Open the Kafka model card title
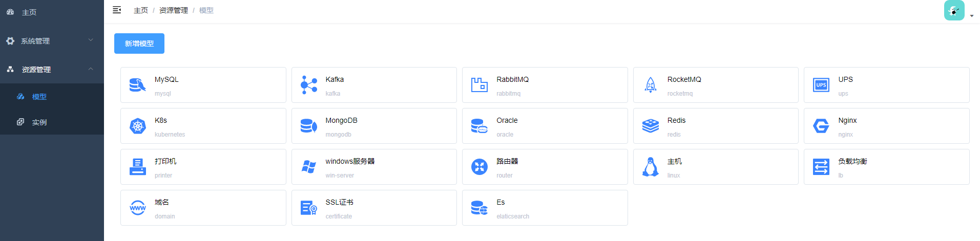The height and width of the screenshot is (241, 980). click(335, 79)
